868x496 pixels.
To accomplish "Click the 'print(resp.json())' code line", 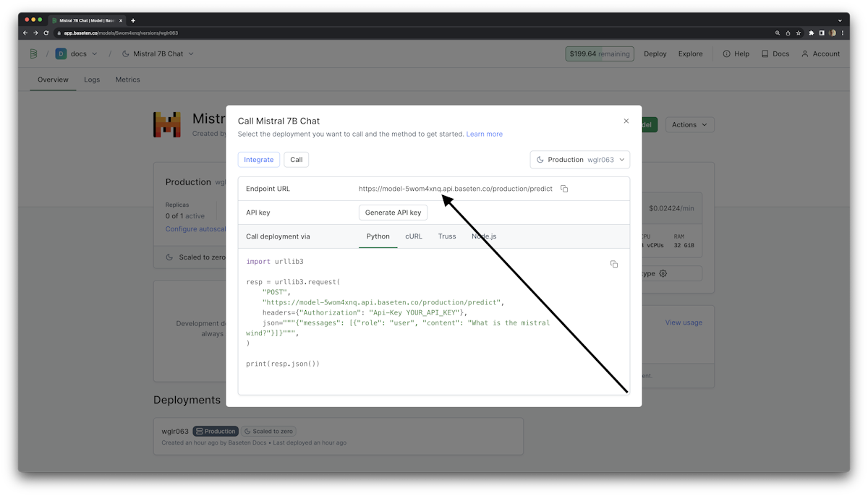I will point(283,364).
